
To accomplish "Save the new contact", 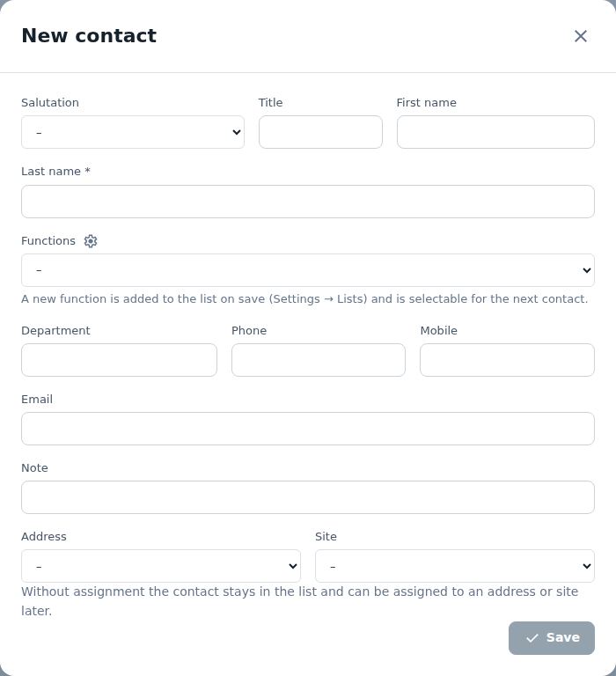I will 552,638.
